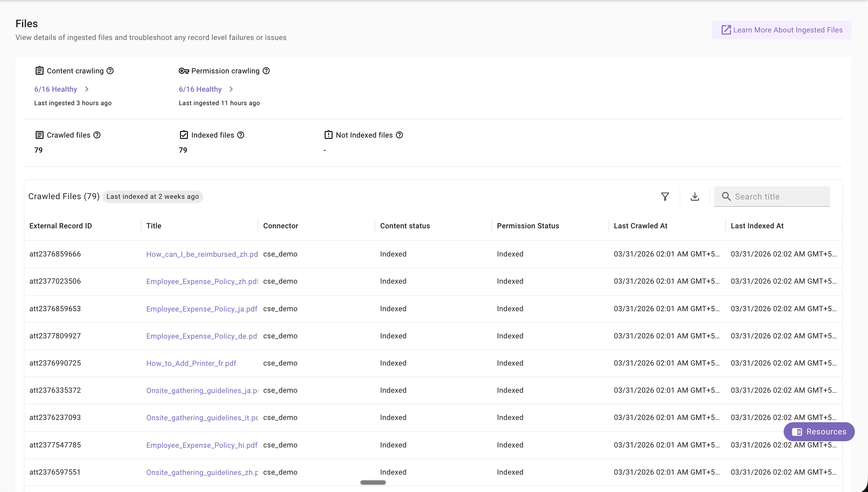Viewport: 868px width, 492px height.
Task: Click help icon next to Crawled files
Action: click(97, 135)
